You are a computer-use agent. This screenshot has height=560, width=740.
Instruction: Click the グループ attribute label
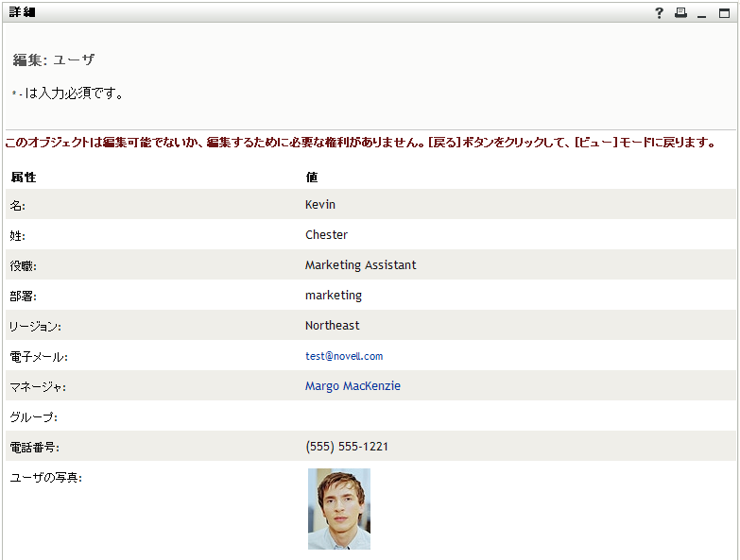34,416
